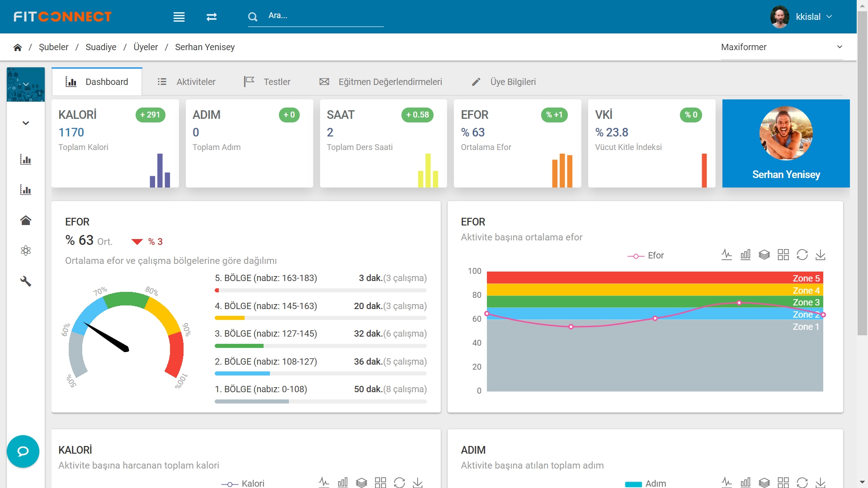Download the ADIM chart image
The image size is (868, 488).
pyautogui.click(x=821, y=483)
